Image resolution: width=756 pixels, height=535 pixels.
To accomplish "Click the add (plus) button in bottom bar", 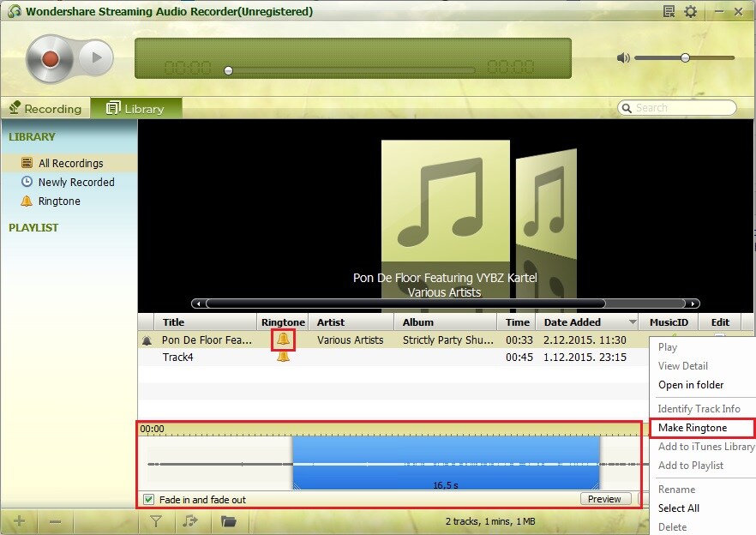I will point(19,521).
